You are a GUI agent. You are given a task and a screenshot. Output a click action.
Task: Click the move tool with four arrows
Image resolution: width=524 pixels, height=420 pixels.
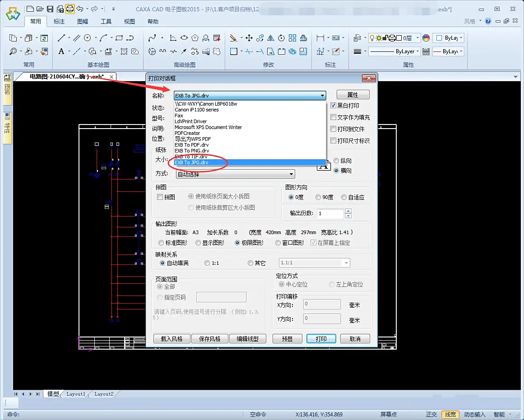pos(249,38)
